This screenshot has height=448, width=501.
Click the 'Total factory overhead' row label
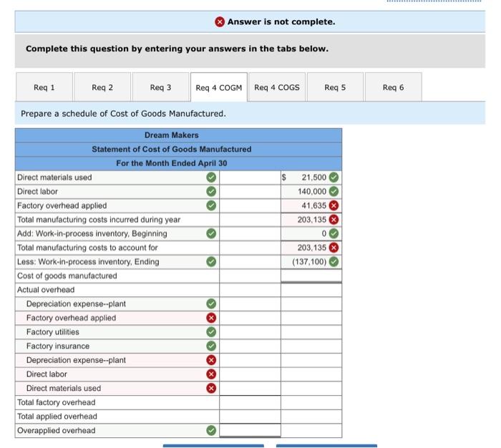pos(57,402)
